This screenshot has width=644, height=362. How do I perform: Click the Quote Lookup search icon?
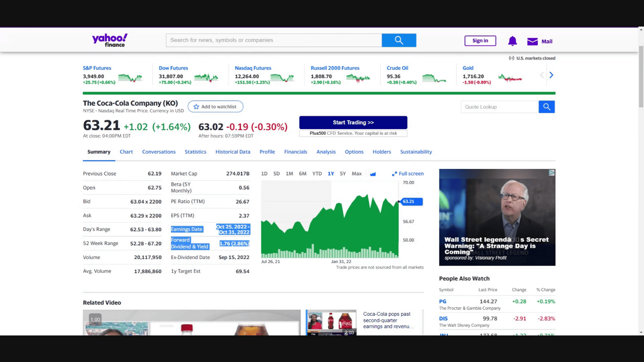546,107
